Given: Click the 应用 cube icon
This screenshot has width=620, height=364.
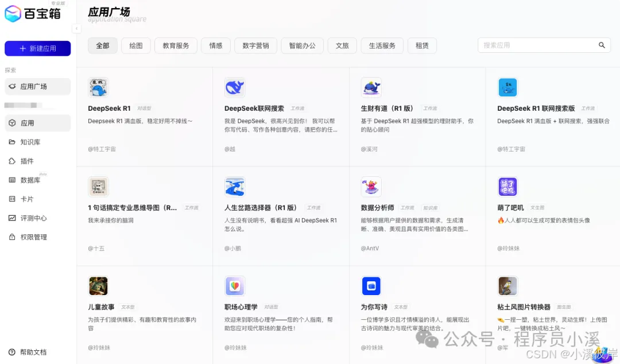Looking at the screenshot, I should (x=12, y=123).
